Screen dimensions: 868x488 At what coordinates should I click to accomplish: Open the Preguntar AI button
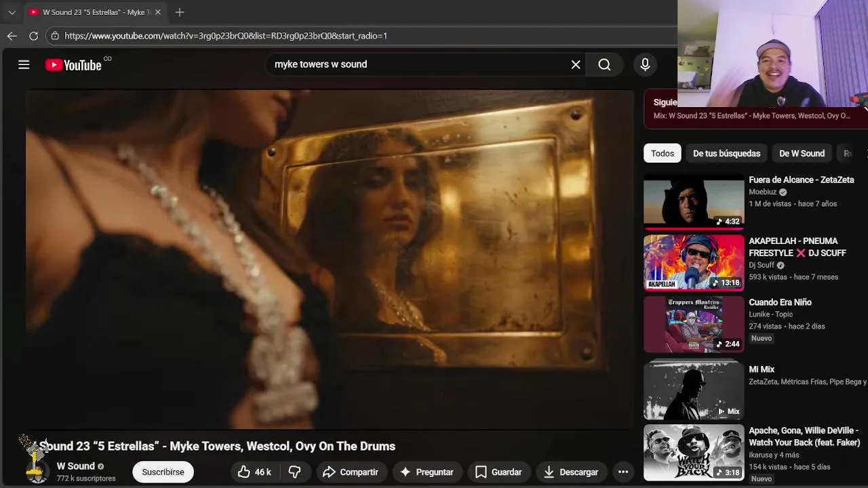(427, 472)
